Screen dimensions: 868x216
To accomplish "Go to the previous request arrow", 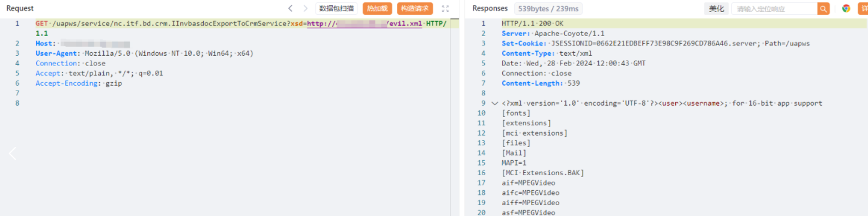I will (x=291, y=8).
